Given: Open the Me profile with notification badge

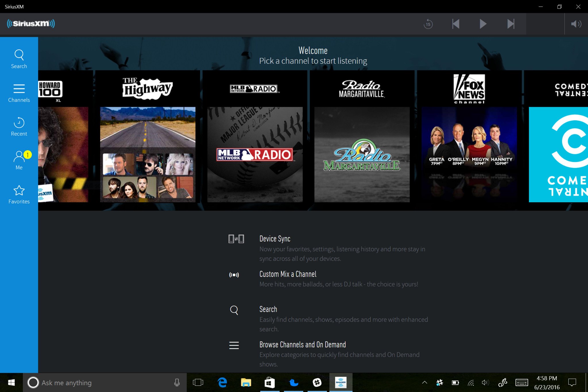Looking at the screenshot, I should (x=19, y=160).
